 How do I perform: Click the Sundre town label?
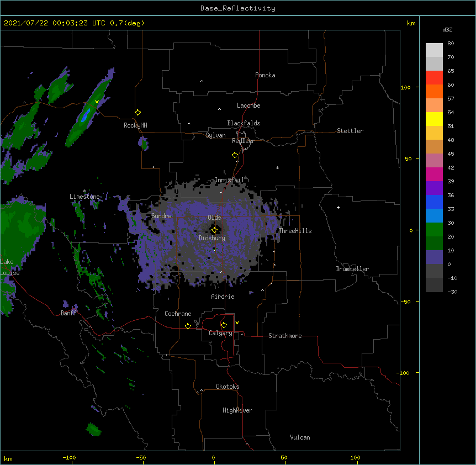pyautogui.click(x=161, y=216)
